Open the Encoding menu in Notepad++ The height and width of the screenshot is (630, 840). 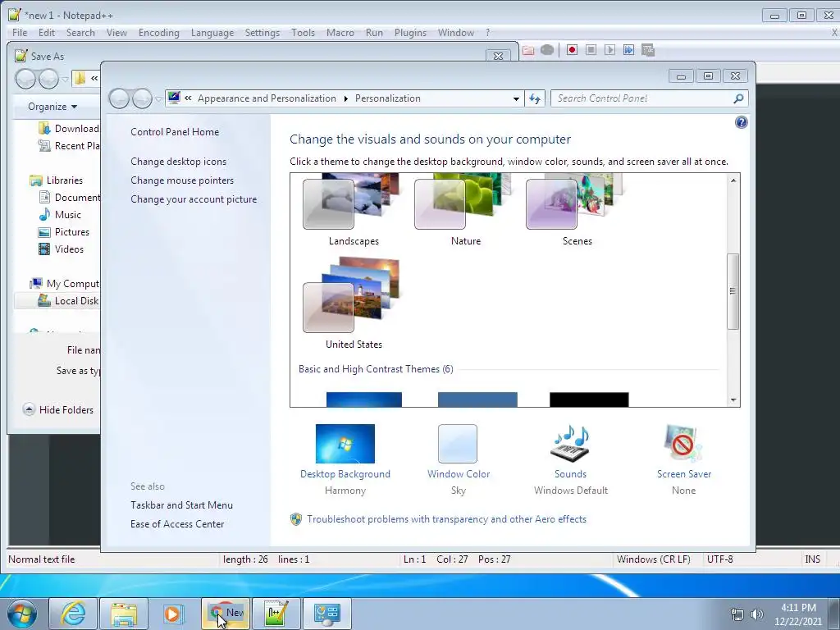click(x=158, y=33)
